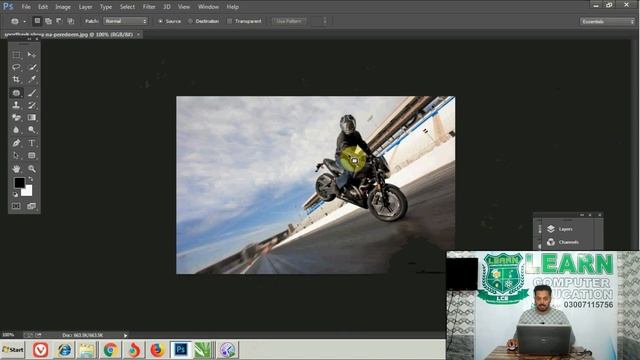Open the Help menu
640x360 pixels.
click(x=233, y=7)
